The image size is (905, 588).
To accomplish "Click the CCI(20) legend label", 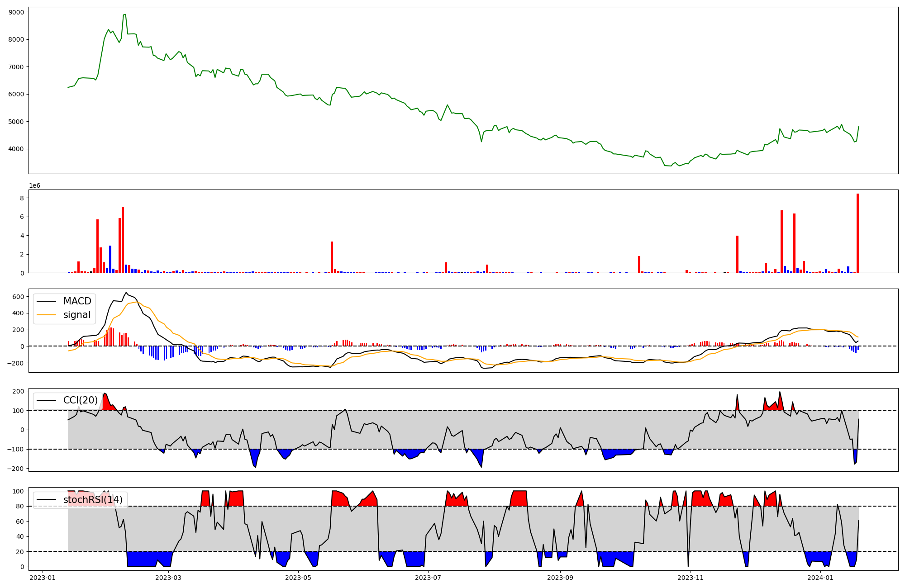I will (x=81, y=400).
